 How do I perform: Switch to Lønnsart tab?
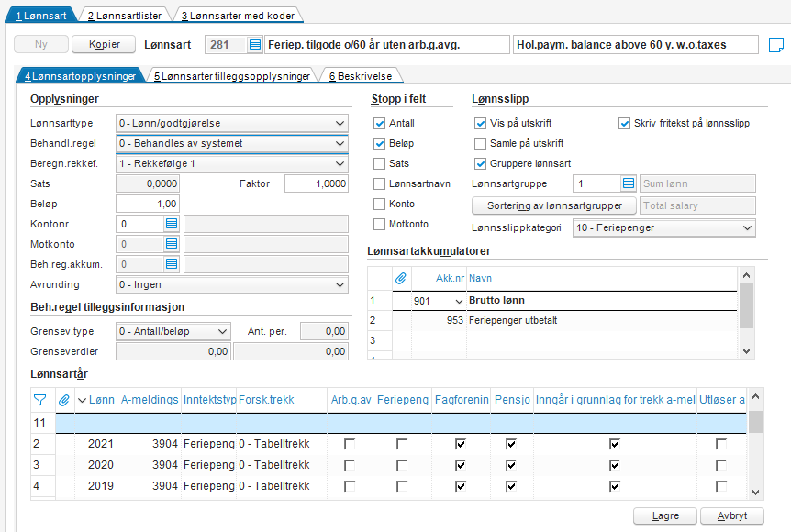click(41, 16)
